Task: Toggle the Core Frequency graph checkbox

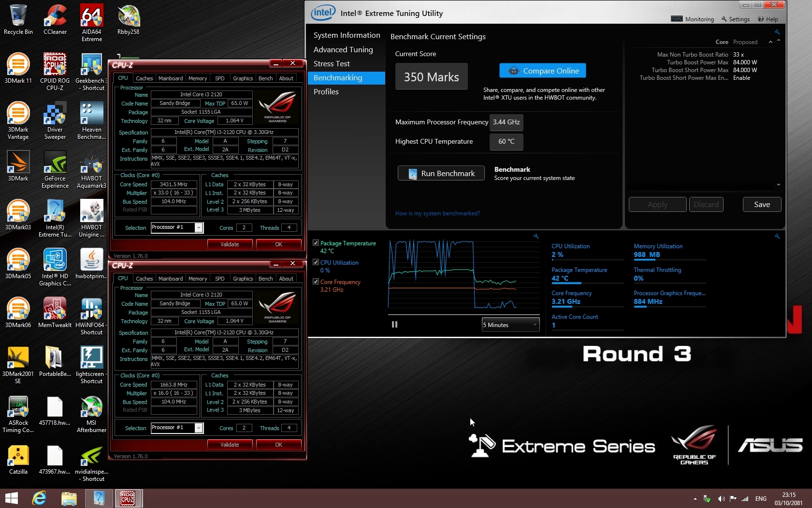Action: (x=316, y=282)
